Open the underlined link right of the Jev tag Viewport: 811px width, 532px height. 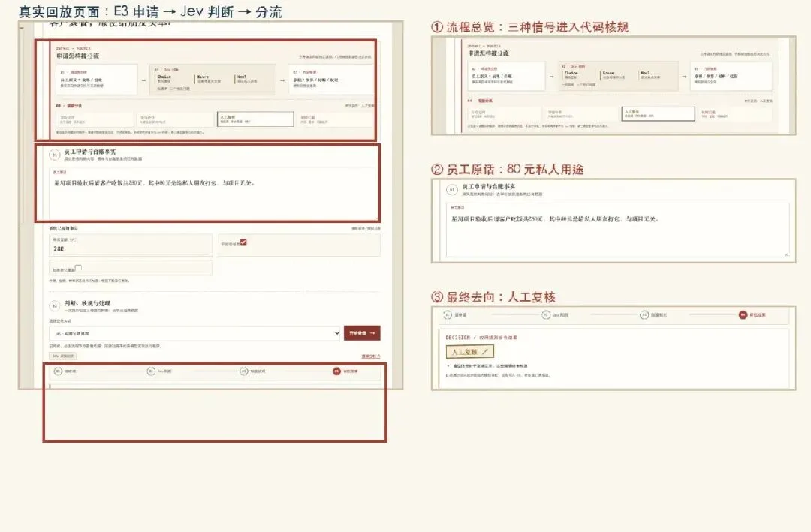[370, 356]
